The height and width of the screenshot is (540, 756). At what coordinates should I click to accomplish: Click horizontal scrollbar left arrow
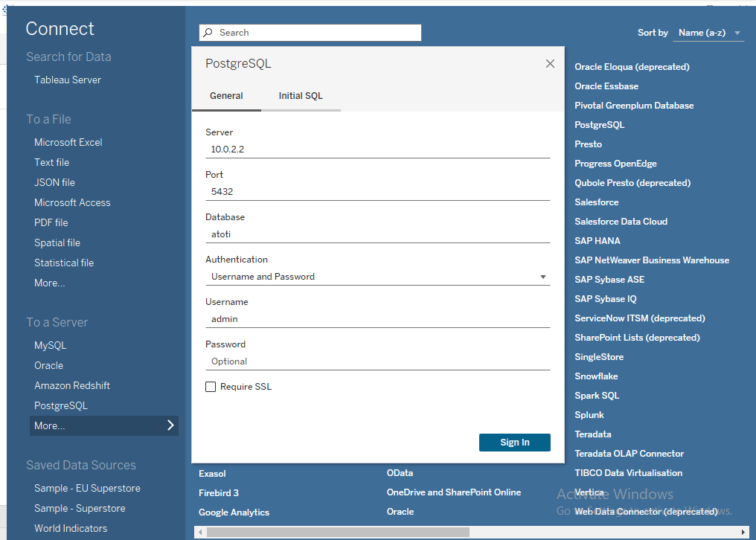tap(201, 532)
